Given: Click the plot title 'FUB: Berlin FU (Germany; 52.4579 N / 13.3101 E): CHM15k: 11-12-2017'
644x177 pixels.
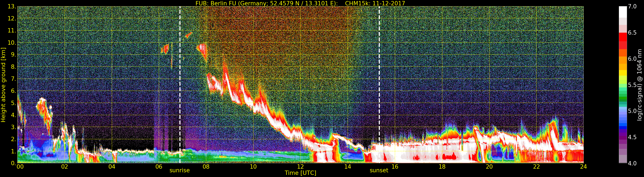Looking at the screenshot, I should pyautogui.click(x=300, y=3).
